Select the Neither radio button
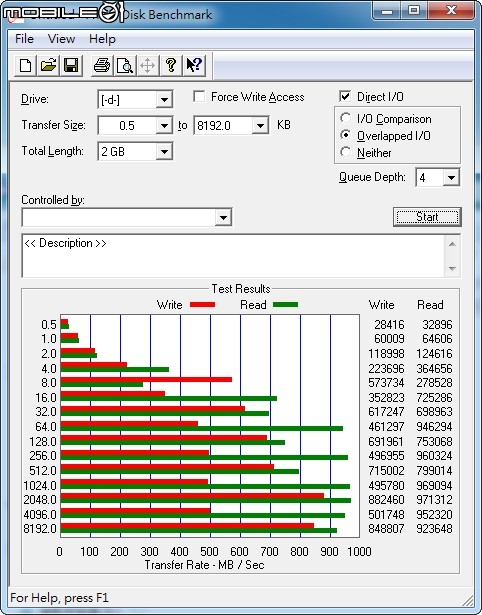482x615 pixels. pyautogui.click(x=346, y=152)
